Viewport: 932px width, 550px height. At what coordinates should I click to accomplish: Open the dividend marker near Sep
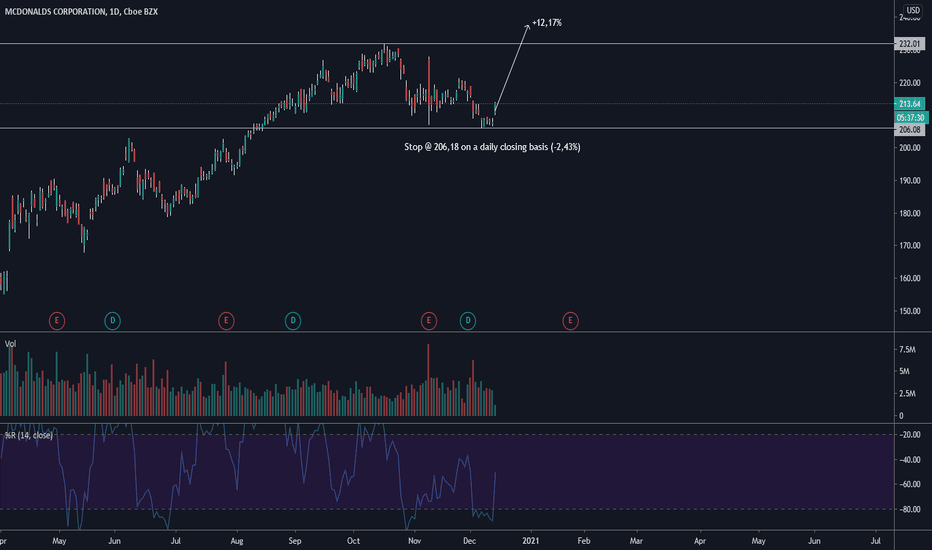pos(292,321)
